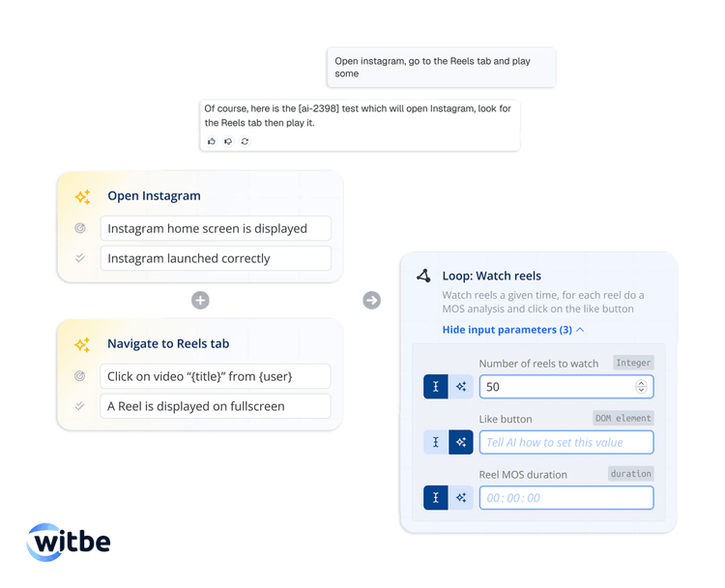725x588 pixels.
Task: Click the sparkle icon beside Navigate to Reels tab
Action: pos(82,344)
